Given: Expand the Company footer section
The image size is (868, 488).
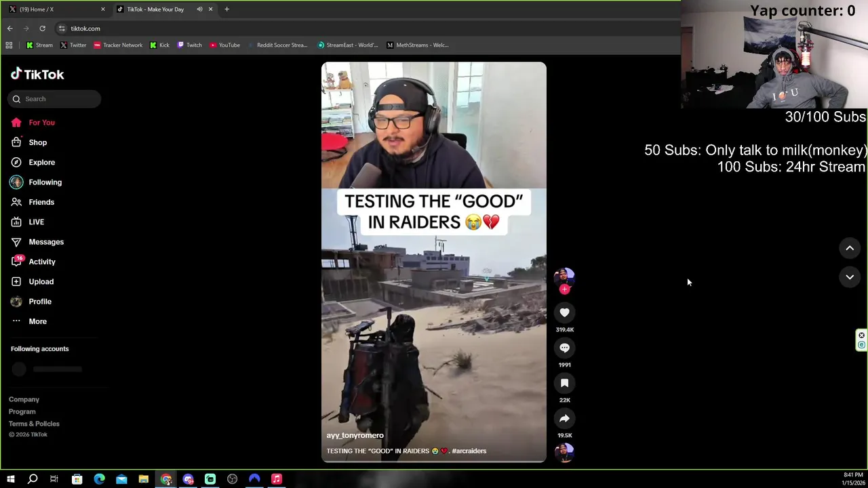Looking at the screenshot, I should click(24, 399).
